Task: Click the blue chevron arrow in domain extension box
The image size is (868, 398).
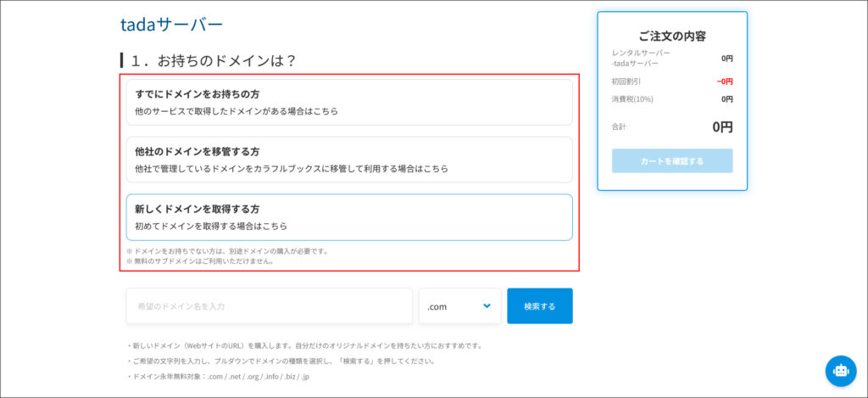Action: pyautogui.click(x=487, y=306)
